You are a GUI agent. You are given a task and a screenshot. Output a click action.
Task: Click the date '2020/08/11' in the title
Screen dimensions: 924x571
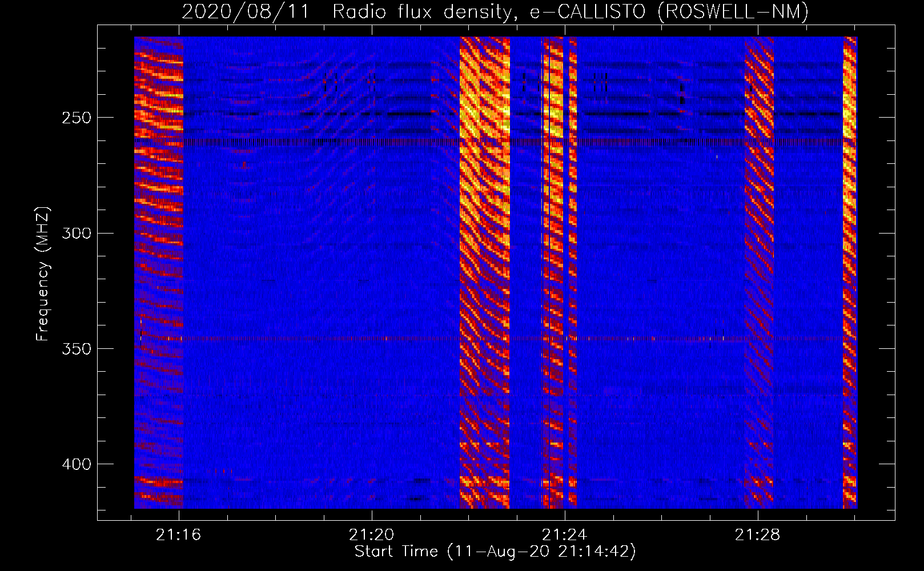(x=246, y=11)
